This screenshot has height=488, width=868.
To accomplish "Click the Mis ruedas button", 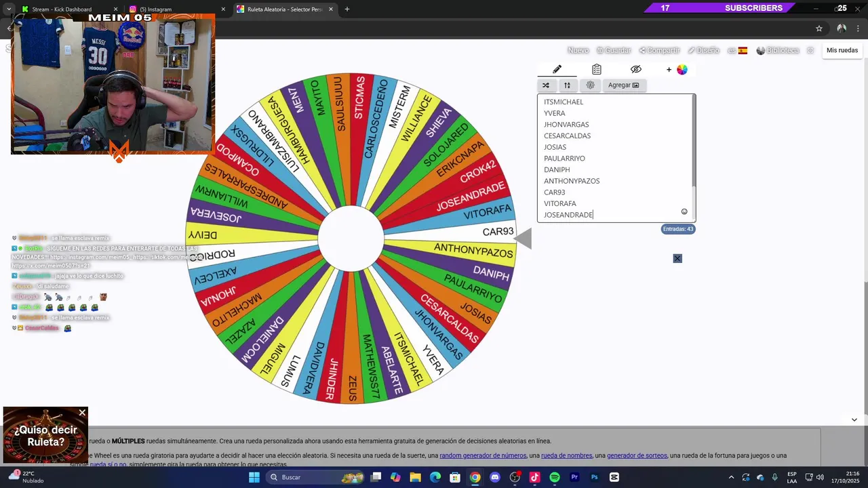I will pyautogui.click(x=842, y=50).
